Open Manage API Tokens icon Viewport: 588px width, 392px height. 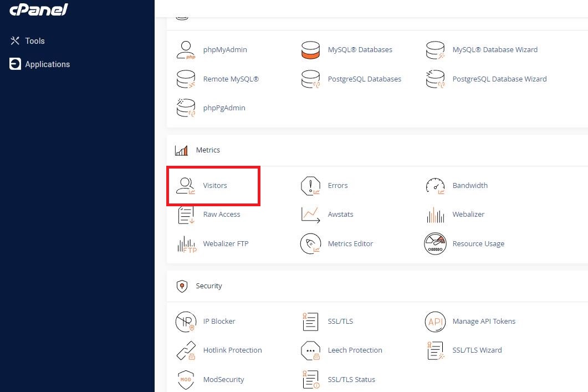(435, 322)
